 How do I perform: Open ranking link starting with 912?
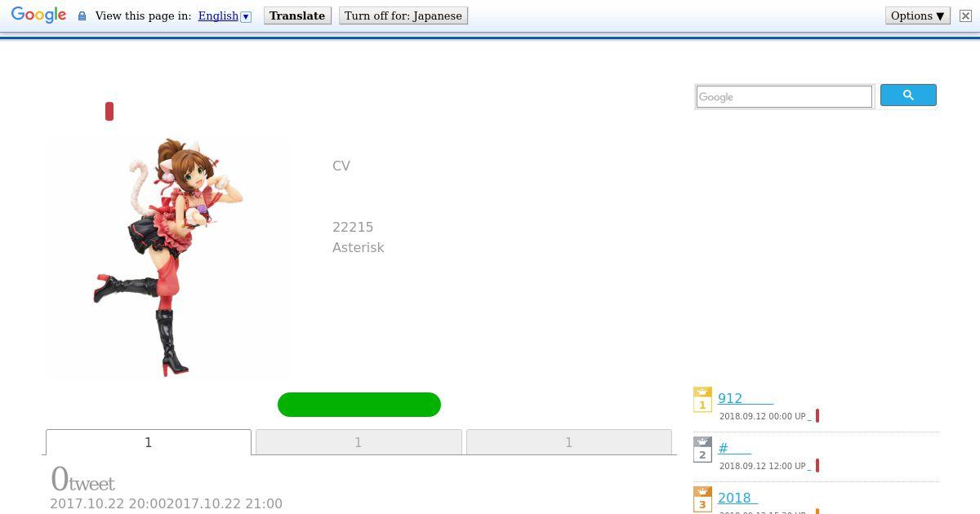pos(745,399)
